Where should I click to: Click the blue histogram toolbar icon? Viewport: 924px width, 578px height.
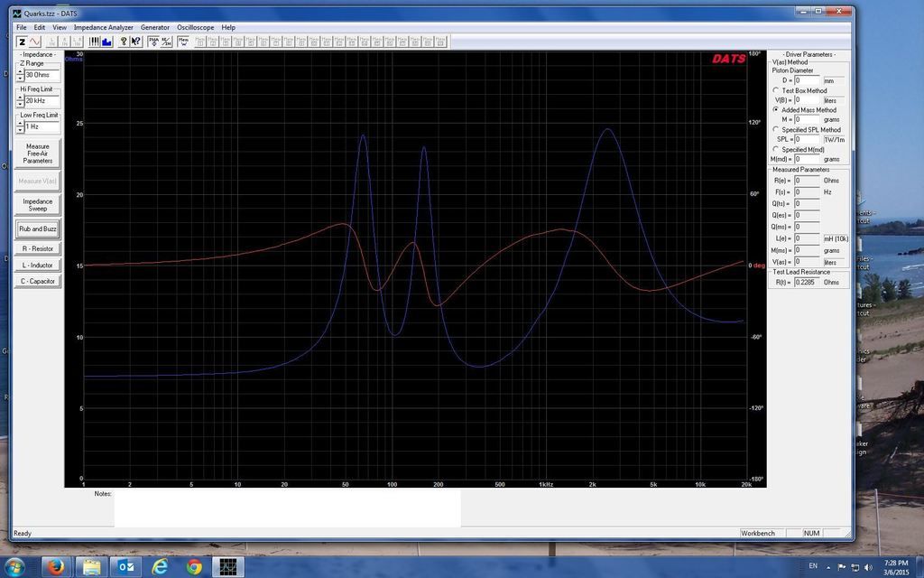(x=106, y=42)
